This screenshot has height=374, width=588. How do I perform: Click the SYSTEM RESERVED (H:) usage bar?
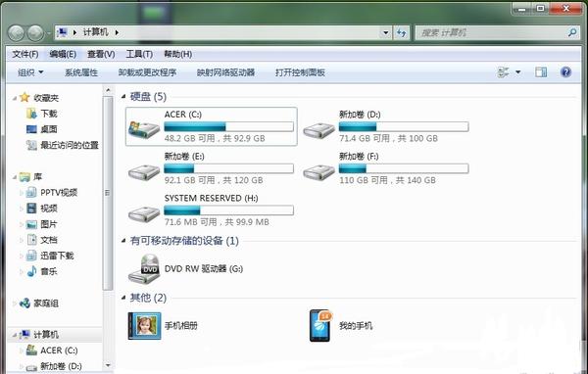tap(228, 210)
